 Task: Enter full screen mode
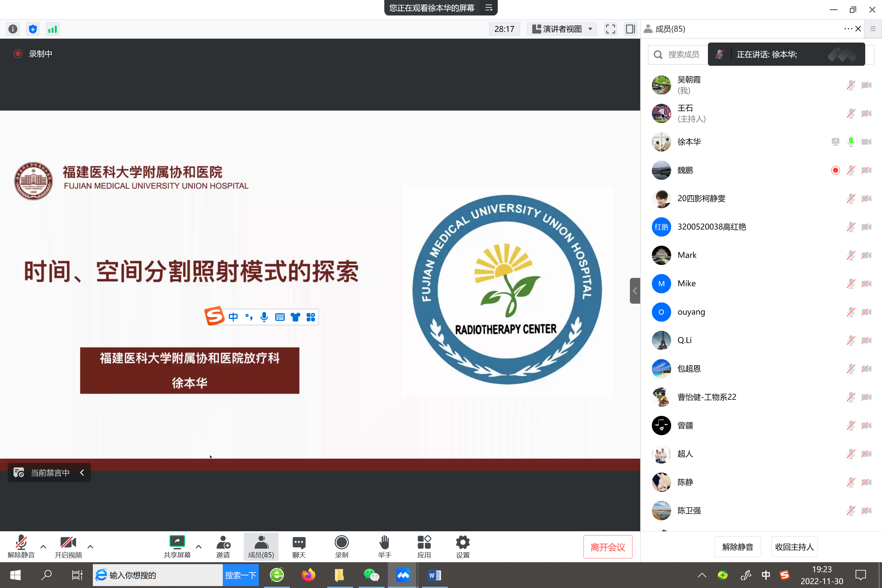click(x=611, y=29)
